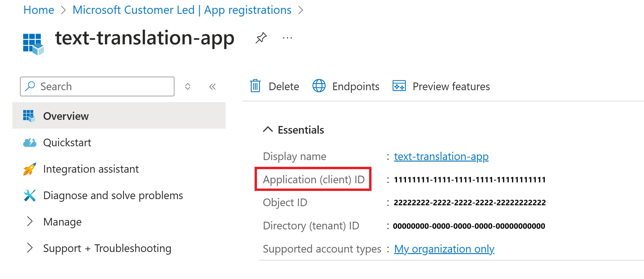
Task: Click the up/down sort arrows next to Search
Action: pos(188,86)
